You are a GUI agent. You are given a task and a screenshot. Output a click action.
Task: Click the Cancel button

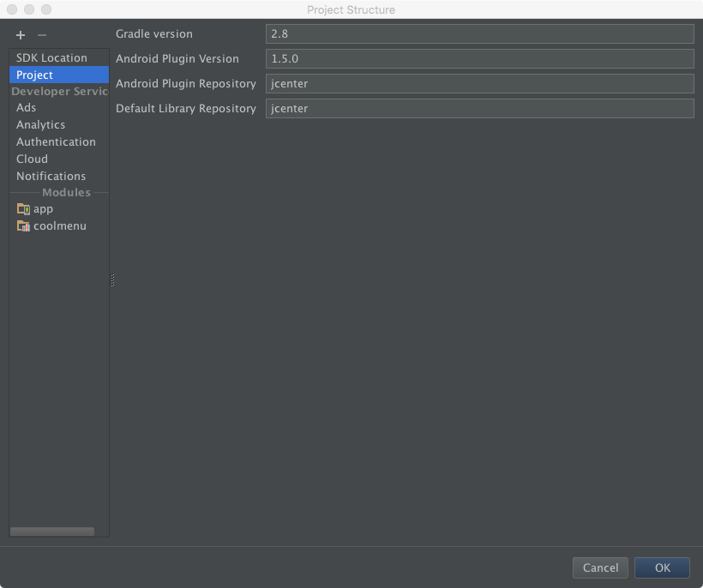click(600, 567)
